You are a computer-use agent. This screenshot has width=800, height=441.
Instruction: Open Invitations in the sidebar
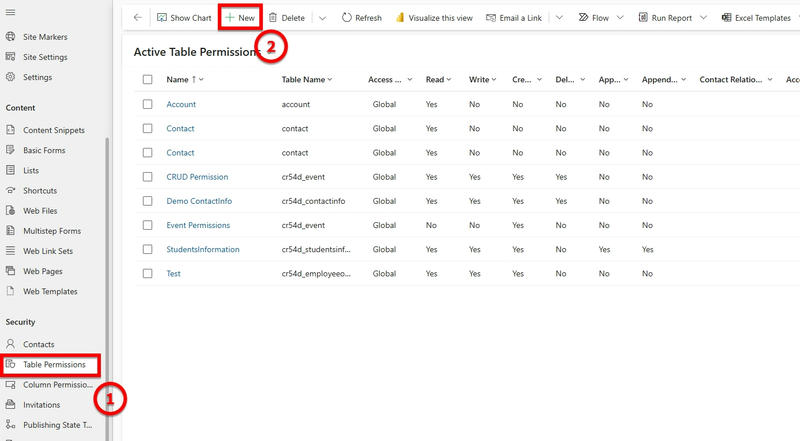tap(41, 405)
